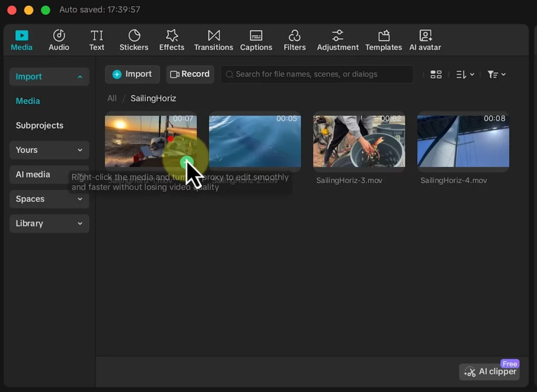Image resolution: width=537 pixels, height=392 pixels.
Task: Expand the Yours section
Action: [49, 150]
